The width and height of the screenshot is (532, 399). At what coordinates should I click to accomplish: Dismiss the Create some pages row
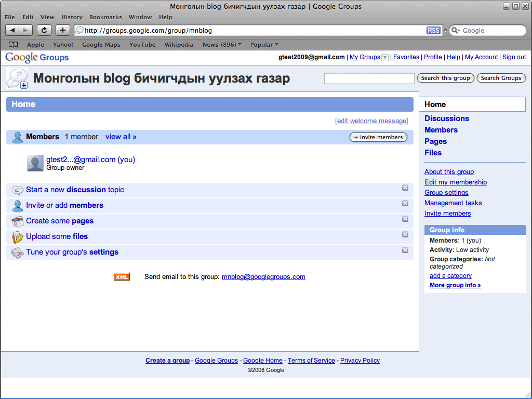(405, 219)
